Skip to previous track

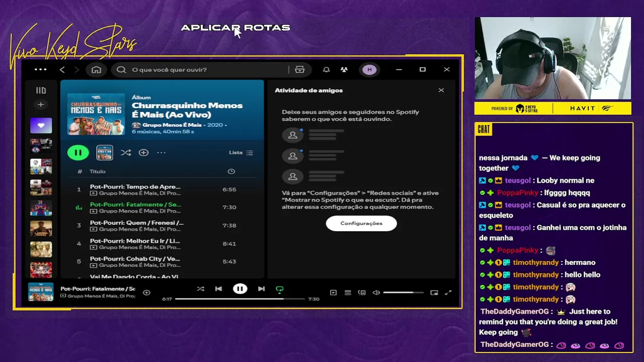click(218, 289)
